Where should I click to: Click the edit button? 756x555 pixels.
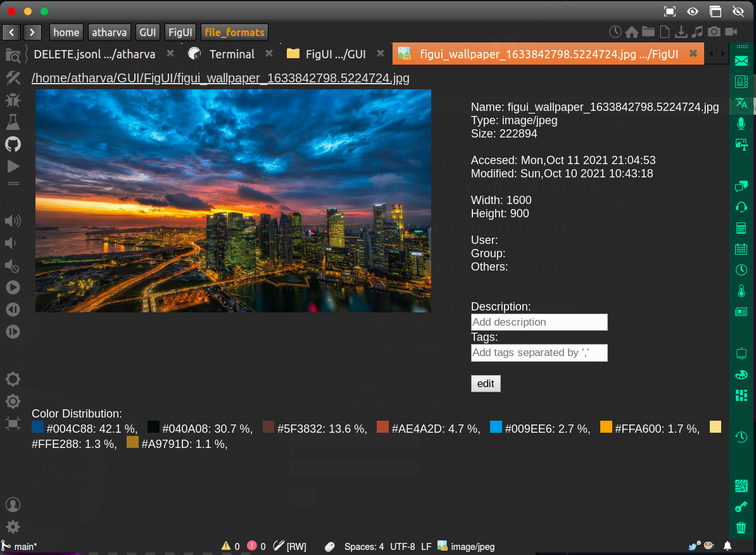point(486,383)
